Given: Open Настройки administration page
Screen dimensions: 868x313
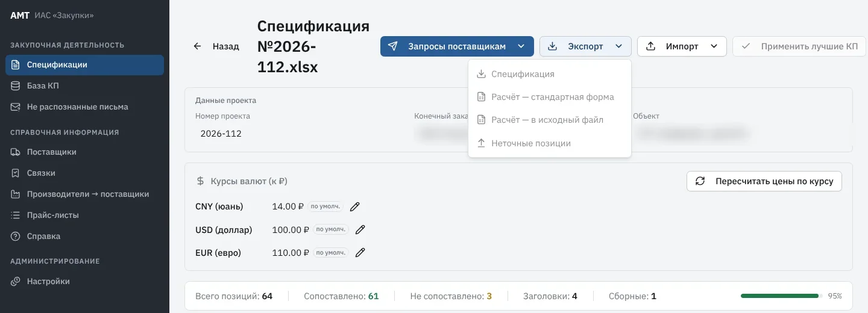Looking at the screenshot, I should click(x=84, y=282).
